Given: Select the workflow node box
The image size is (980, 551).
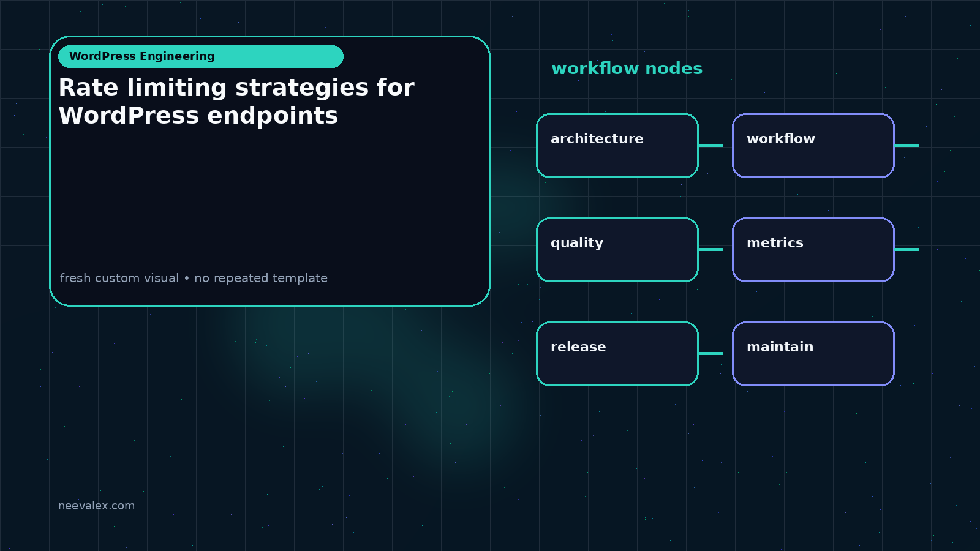Looking at the screenshot, I should pyautogui.click(x=813, y=146).
